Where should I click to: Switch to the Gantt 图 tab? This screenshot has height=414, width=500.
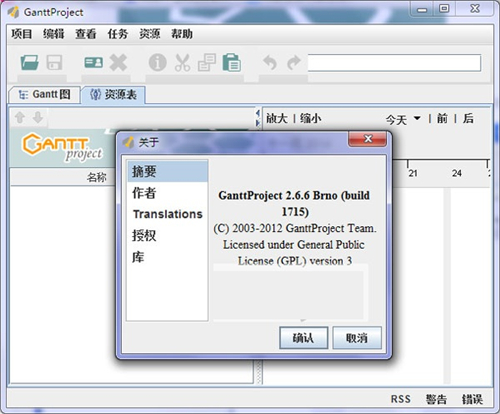[45, 95]
